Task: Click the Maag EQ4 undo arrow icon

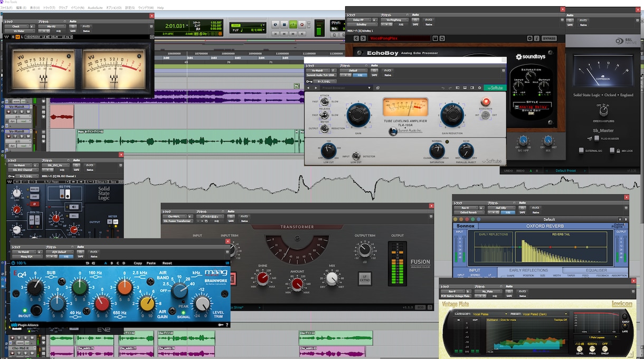Action: click(x=87, y=263)
